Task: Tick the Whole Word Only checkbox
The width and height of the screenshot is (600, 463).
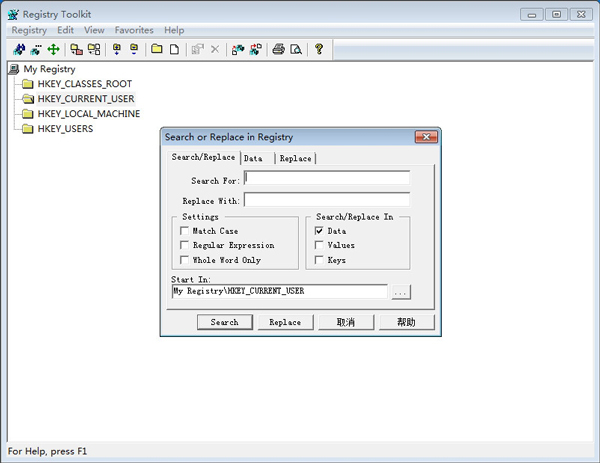Action: (x=184, y=260)
